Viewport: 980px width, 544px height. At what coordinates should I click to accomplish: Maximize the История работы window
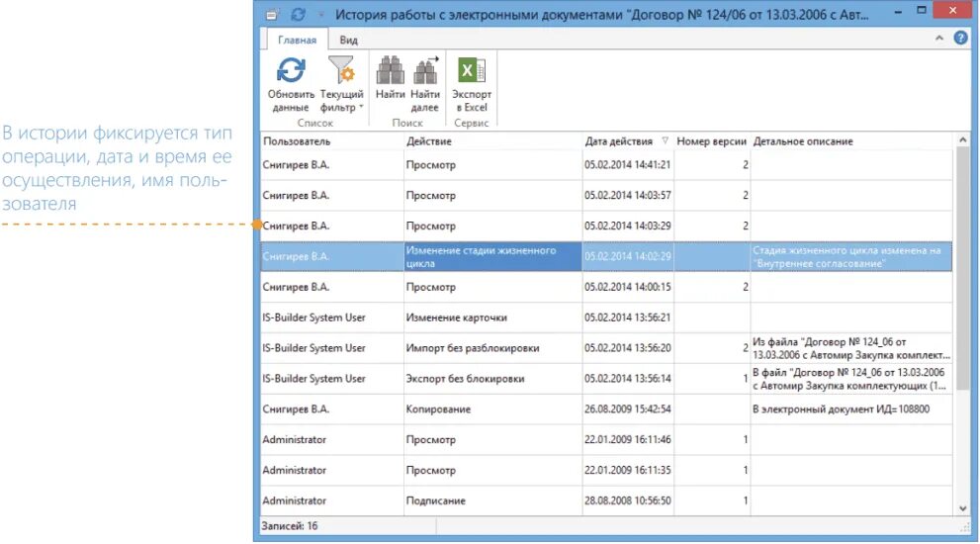[922, 10]
